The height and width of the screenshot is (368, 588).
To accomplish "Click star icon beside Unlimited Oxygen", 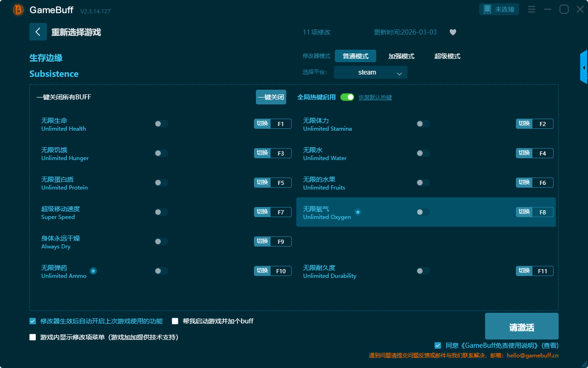I will pyautogui.click(x=358, y=212).
